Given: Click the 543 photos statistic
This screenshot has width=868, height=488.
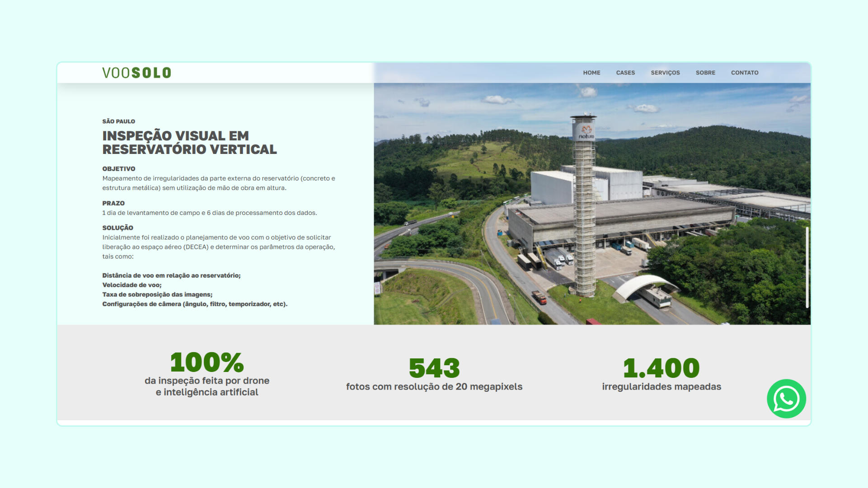Looking at the screenshot, I should [x=434, y=368].
